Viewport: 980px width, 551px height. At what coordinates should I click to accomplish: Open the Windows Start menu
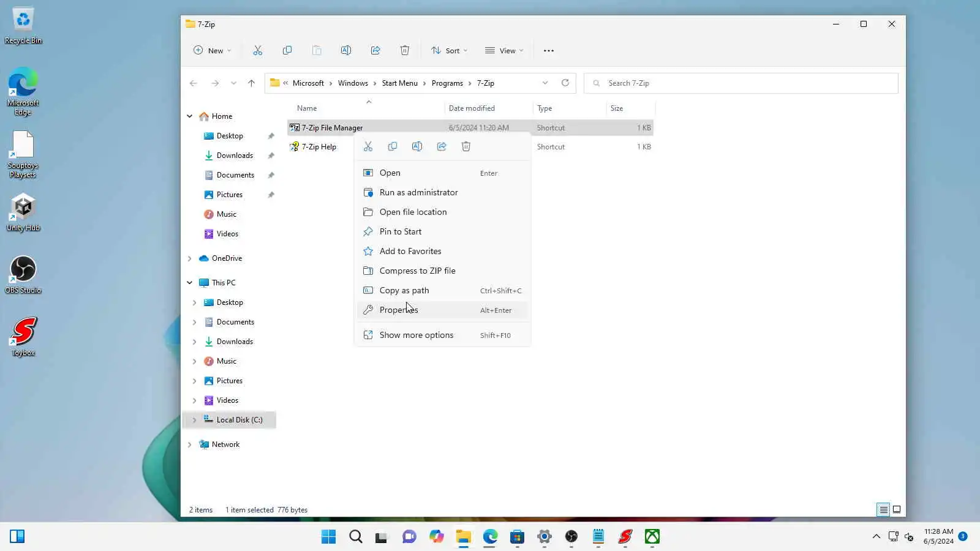pyautogui.click(x=328, y=537)
